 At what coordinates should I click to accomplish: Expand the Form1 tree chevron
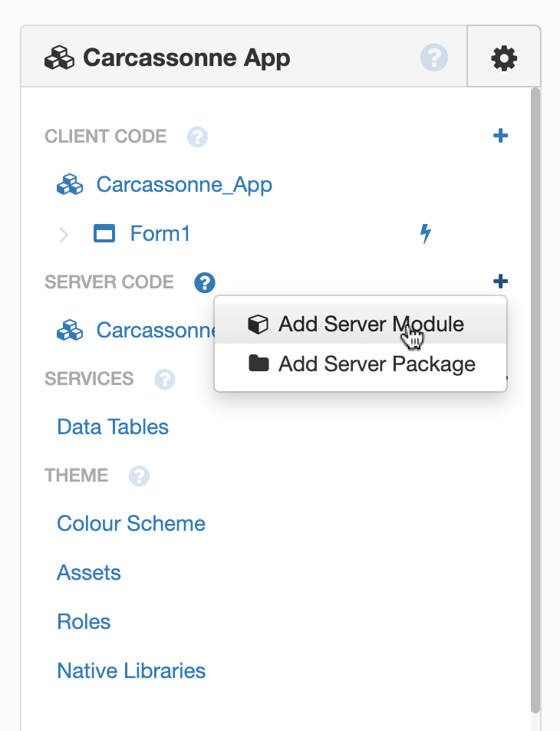pos(64,235)
